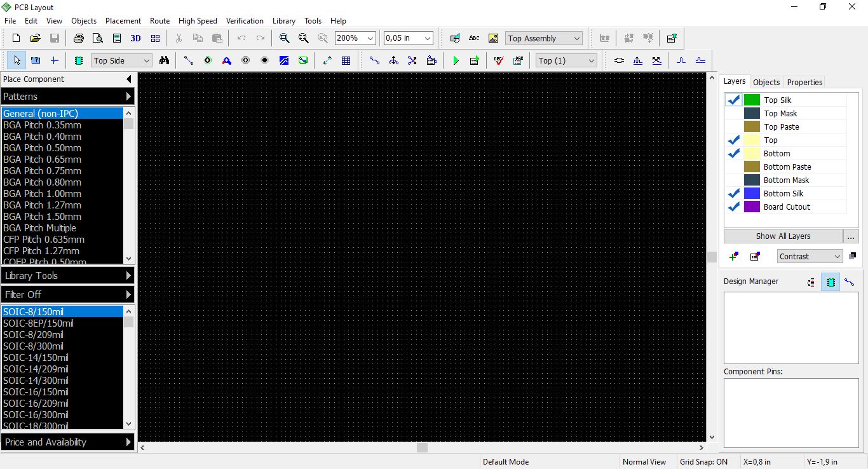Open the 3D preview

tap(135, 38)
